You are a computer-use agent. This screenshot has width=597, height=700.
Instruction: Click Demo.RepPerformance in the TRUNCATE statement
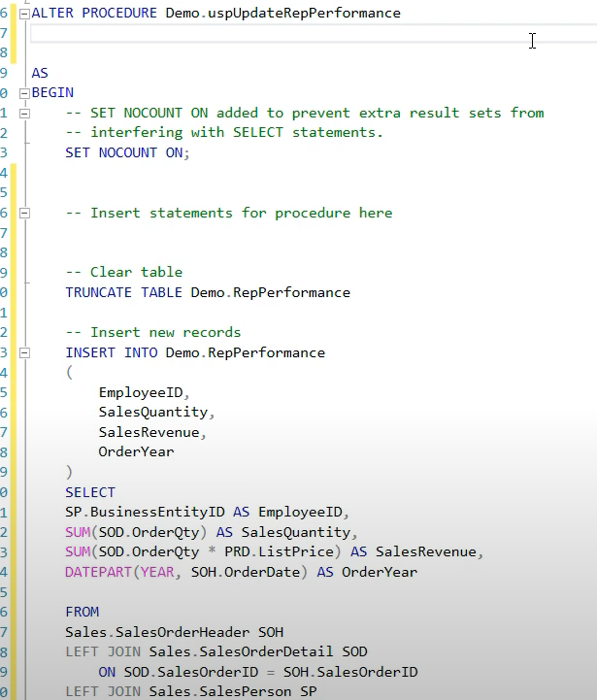click(271, 293)
